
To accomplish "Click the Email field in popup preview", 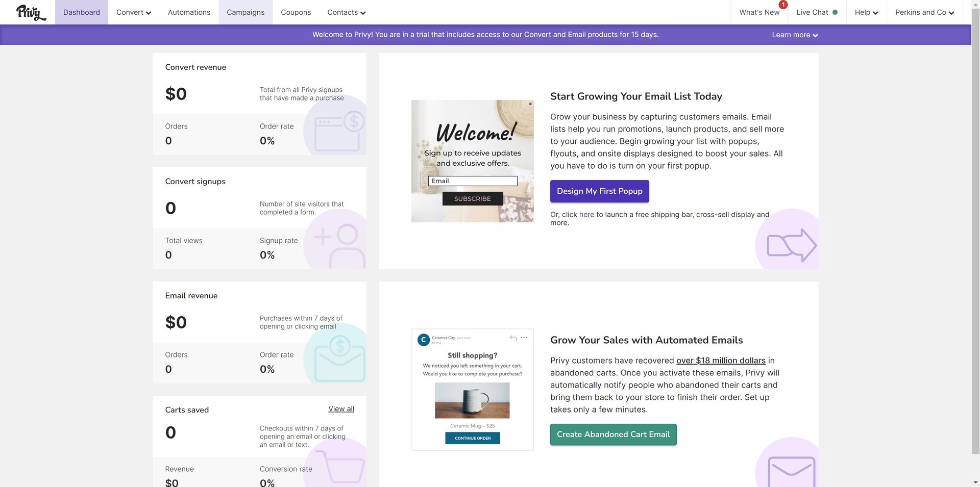I will point(473,181).
